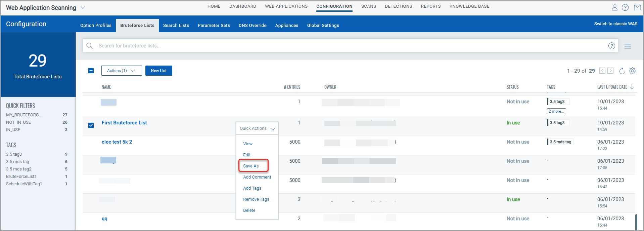The height and width of the screenshot is (231, 644).
Task: Switch to DNS Override tab
Action: click(x=252, y=26)
